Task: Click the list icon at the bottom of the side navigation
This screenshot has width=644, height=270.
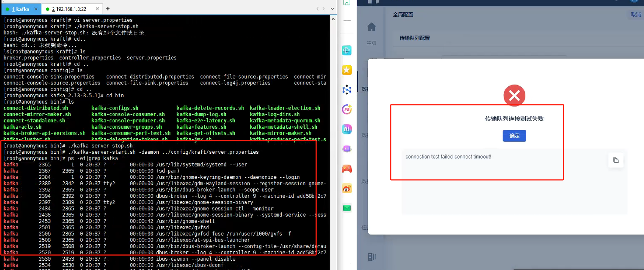Action: point(372,257)
